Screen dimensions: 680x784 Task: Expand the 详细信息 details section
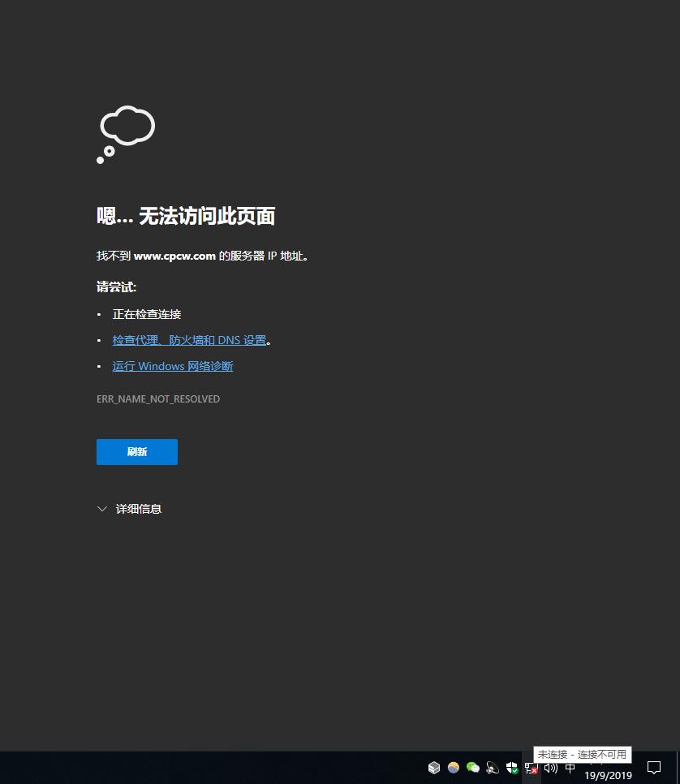pyautogui.click(x=138, y=508)
